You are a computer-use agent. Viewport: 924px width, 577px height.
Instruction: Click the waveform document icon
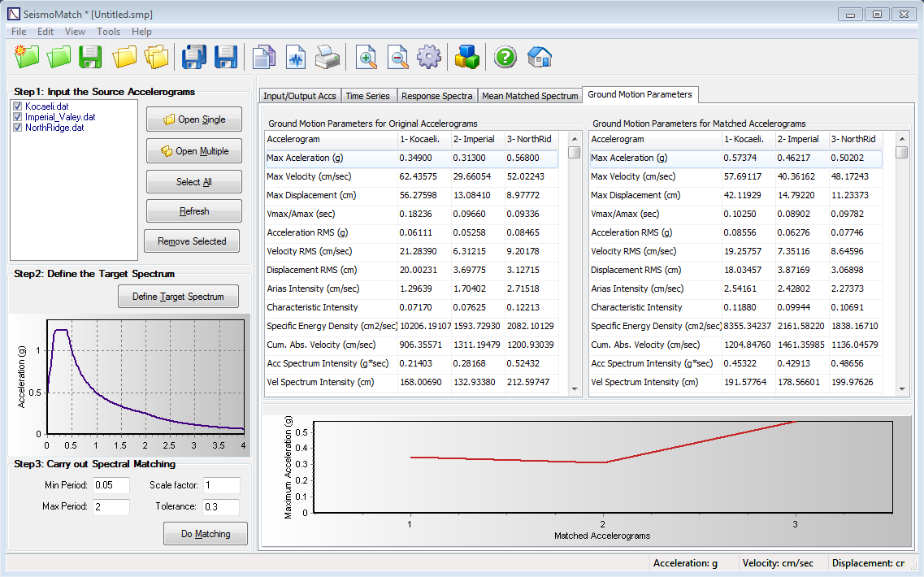point(296,57)
